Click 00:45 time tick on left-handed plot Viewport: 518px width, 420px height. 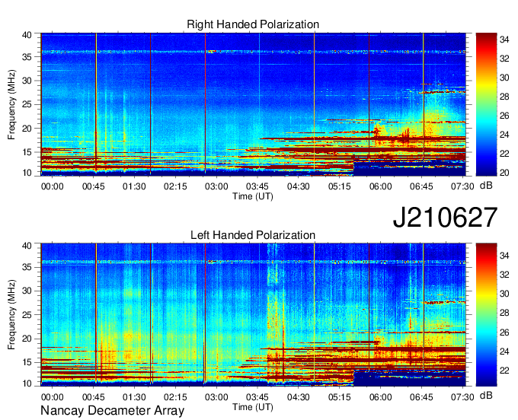point(93,397)
